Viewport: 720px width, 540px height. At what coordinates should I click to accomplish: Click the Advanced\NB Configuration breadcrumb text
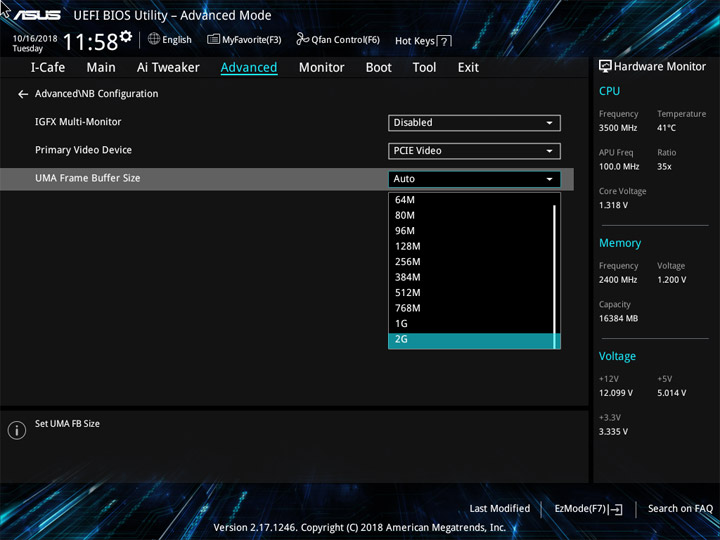[96, 94]
